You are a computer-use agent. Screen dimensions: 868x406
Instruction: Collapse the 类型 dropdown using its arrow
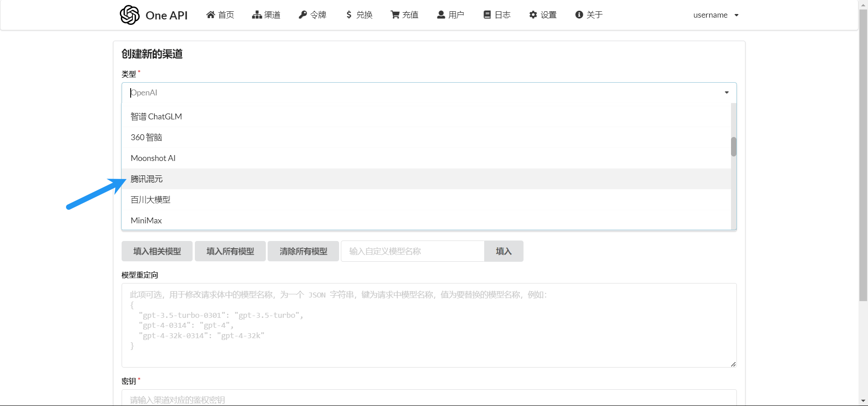coord(726,93)
